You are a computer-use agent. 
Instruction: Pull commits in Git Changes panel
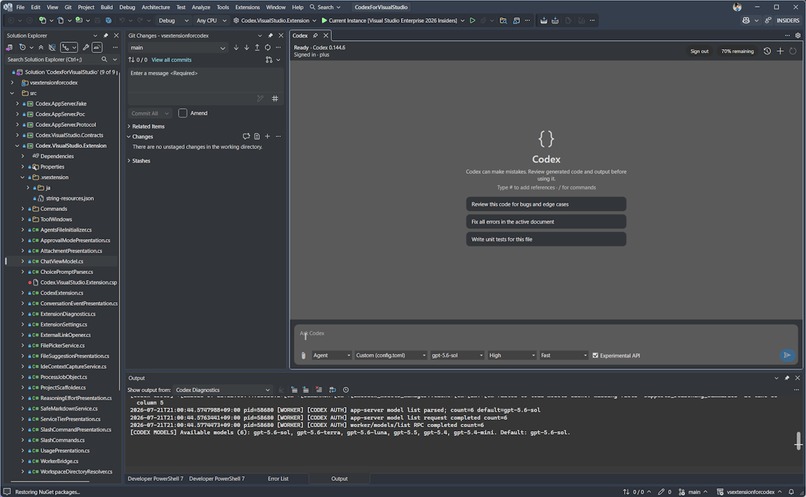(x=247, y=47)
